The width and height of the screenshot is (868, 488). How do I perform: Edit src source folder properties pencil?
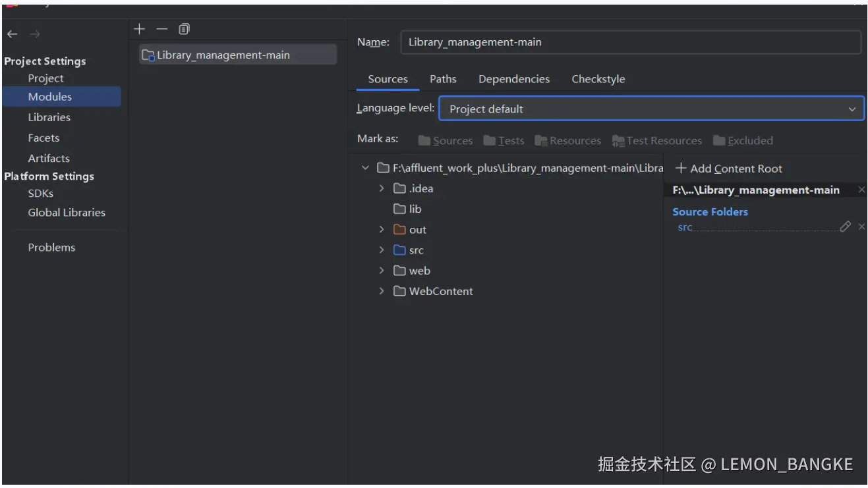[x=846, y=227]
